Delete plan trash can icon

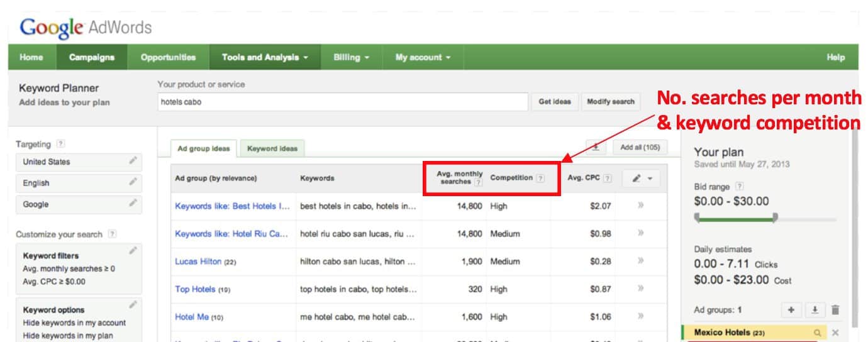(835, 310)
